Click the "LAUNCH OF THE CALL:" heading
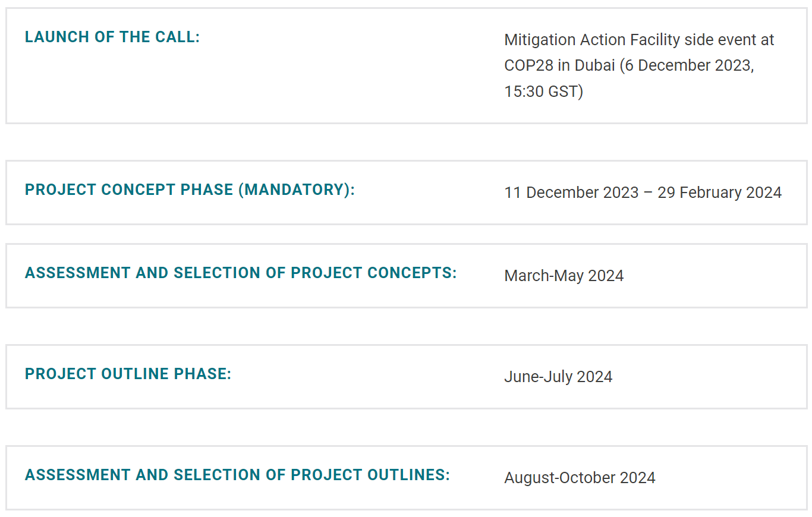Image resolution: width=812 pixels, height=517 pixels. coord(112,37)
